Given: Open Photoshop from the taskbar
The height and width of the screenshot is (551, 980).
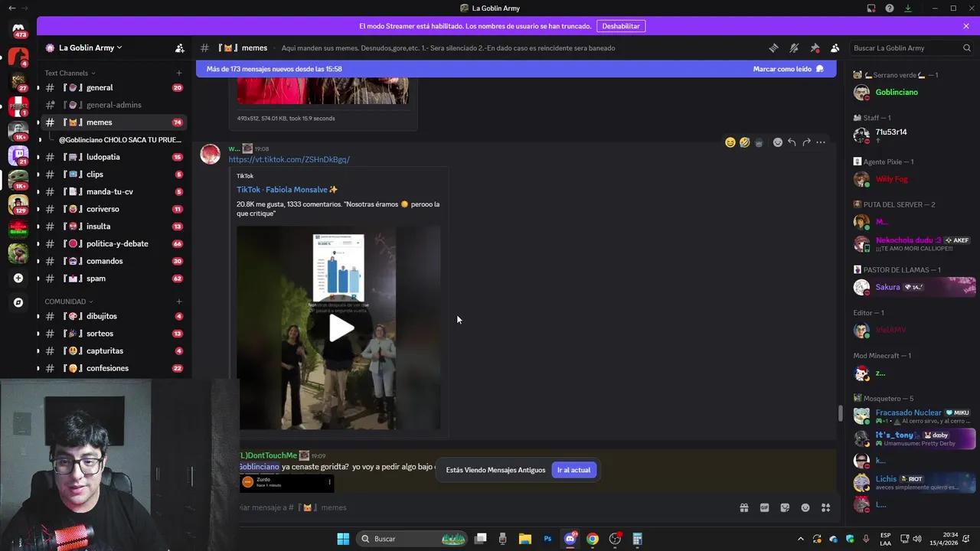Looking at the screenshot, I should [x=547, y=539].
